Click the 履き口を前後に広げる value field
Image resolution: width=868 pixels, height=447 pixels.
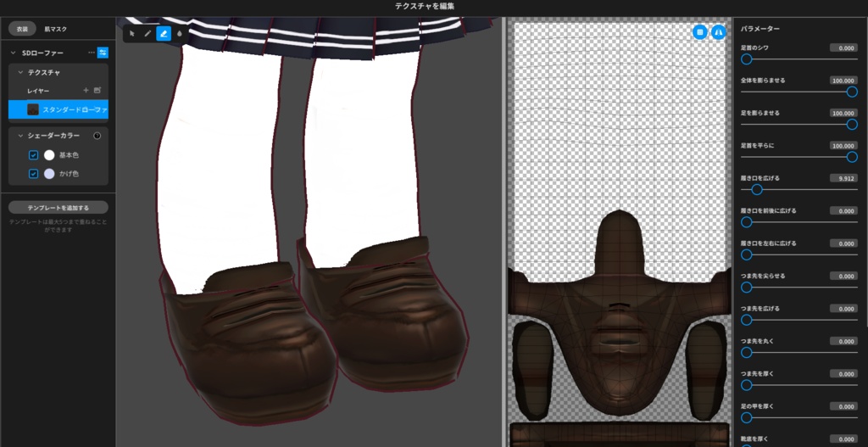(x=843, y=211)
